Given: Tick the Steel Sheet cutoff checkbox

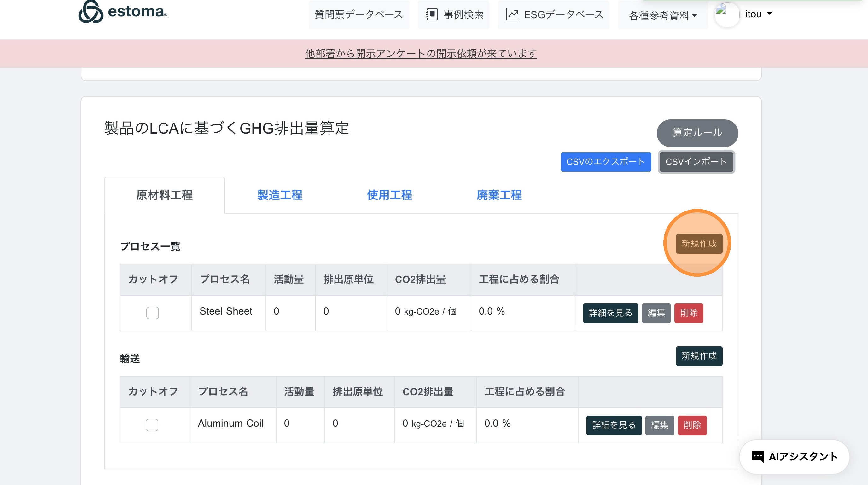Looking at the screenshot, I should click(152, 313).
